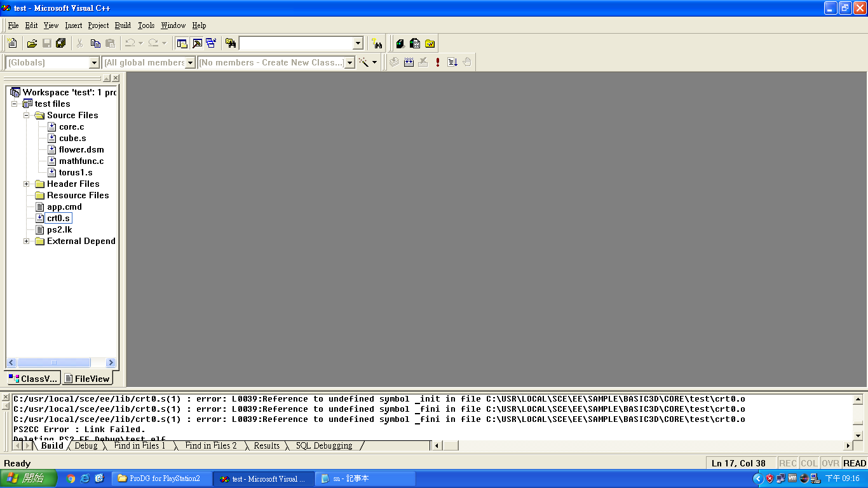Click the Undo arrow icon

click(x=130, y=43)
